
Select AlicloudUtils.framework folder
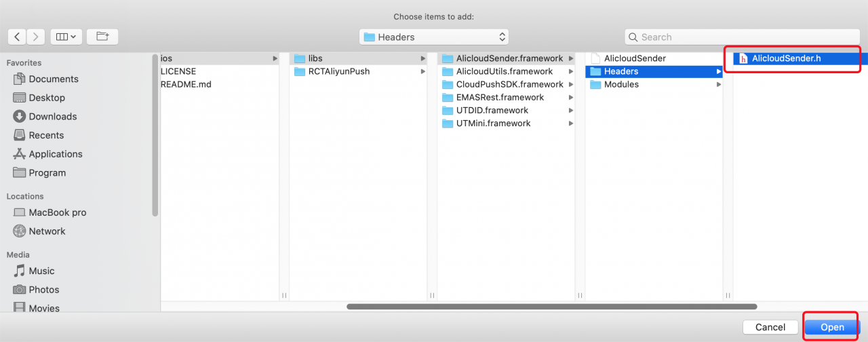point(507,71)
